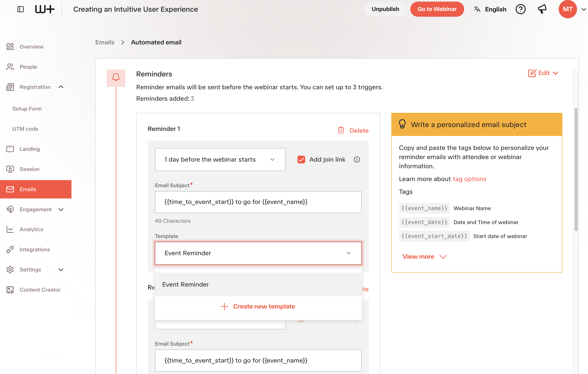The image size is (588, 374).
Task: Click the page vertical scrollbar
Action: click(576, 169)
